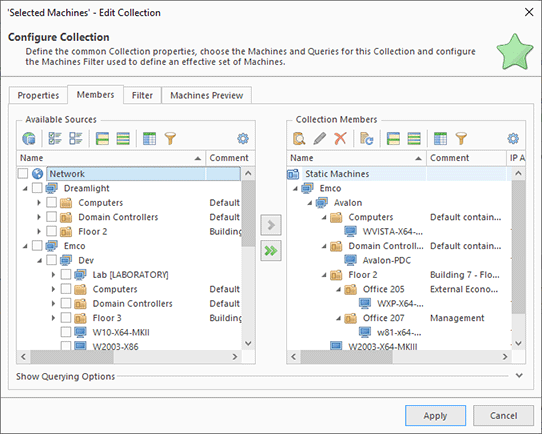Expand the Show Querying Options section
This screenshot has width=542, height=434.
coord(519,376)
